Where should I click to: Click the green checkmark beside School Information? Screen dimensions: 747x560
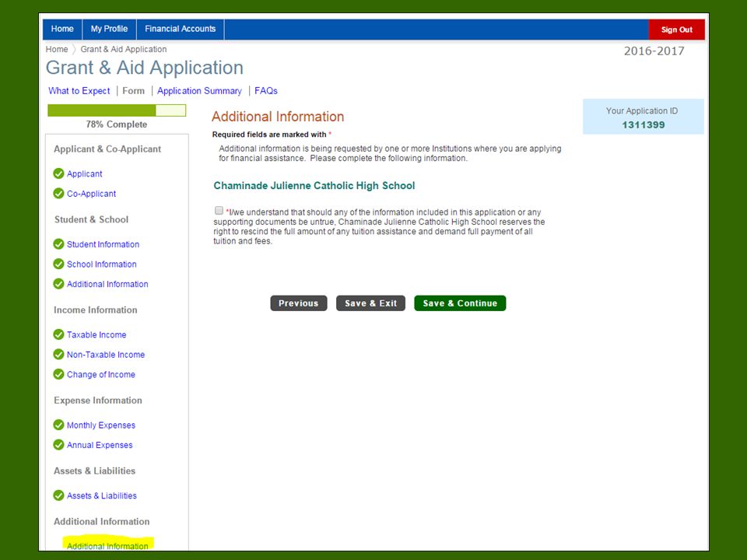tap(58, 264)
